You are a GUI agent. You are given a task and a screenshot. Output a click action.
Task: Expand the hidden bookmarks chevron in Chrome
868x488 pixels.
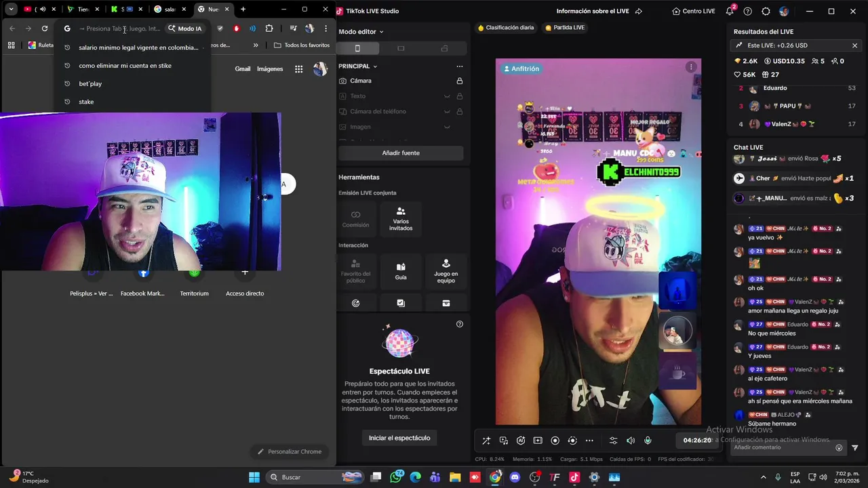point(256,45)
